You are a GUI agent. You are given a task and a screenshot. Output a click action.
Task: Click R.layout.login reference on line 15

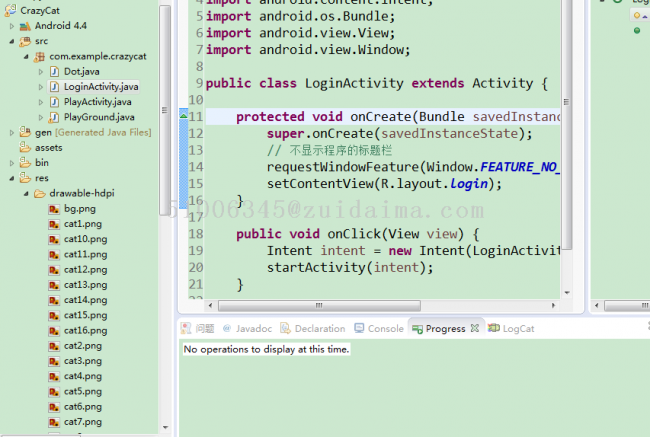click(434, 184)
